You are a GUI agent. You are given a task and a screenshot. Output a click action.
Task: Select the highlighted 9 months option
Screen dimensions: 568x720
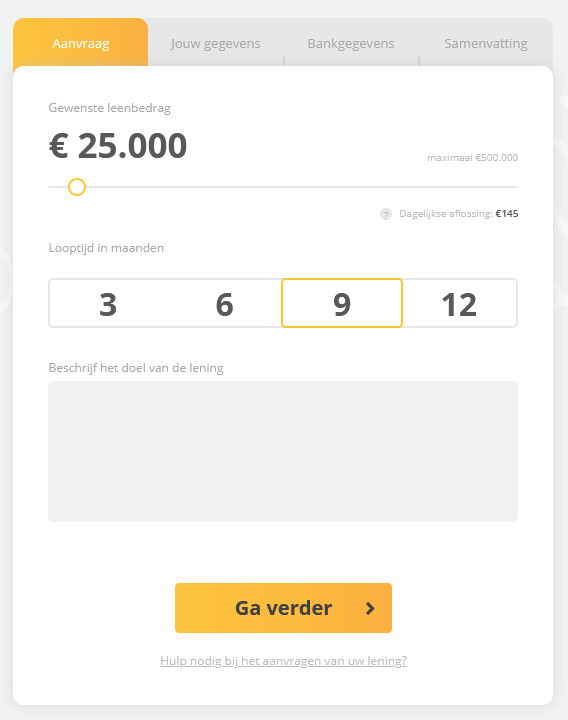click(x=342, y=303)
